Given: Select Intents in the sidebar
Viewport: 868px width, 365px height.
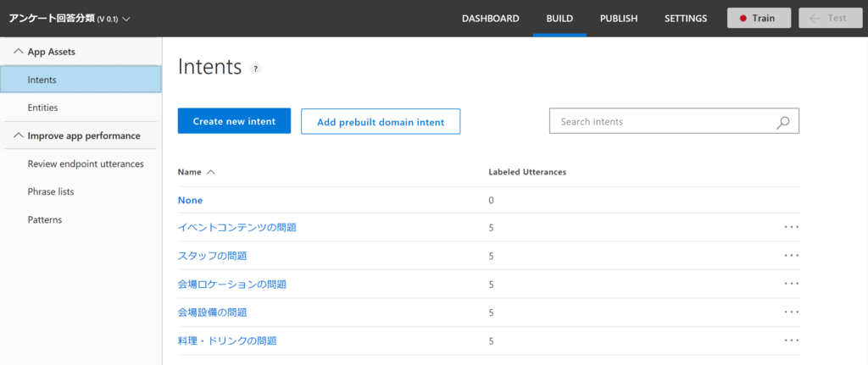Looking at the screenshot, I should pyautogui.click(x=81, y=80).
